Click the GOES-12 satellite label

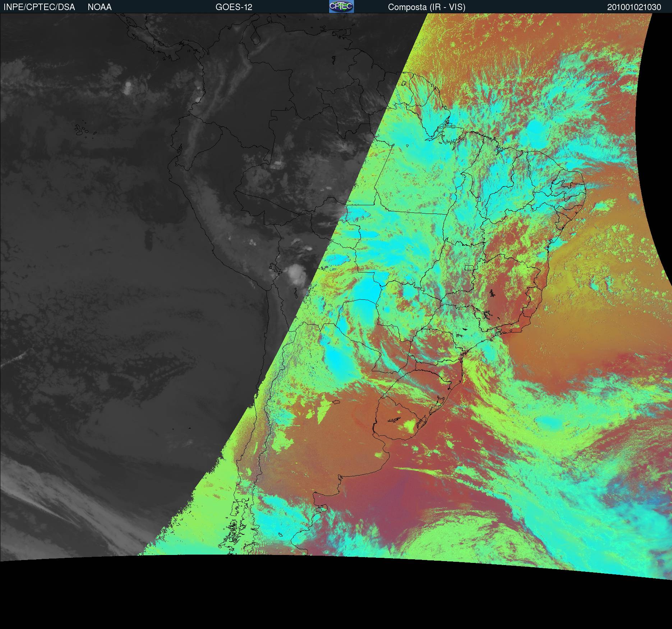pos(234,7)
